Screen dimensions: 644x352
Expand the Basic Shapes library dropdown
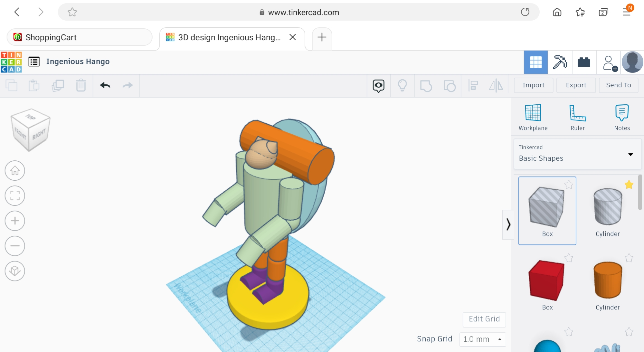(x=630, y=155)
